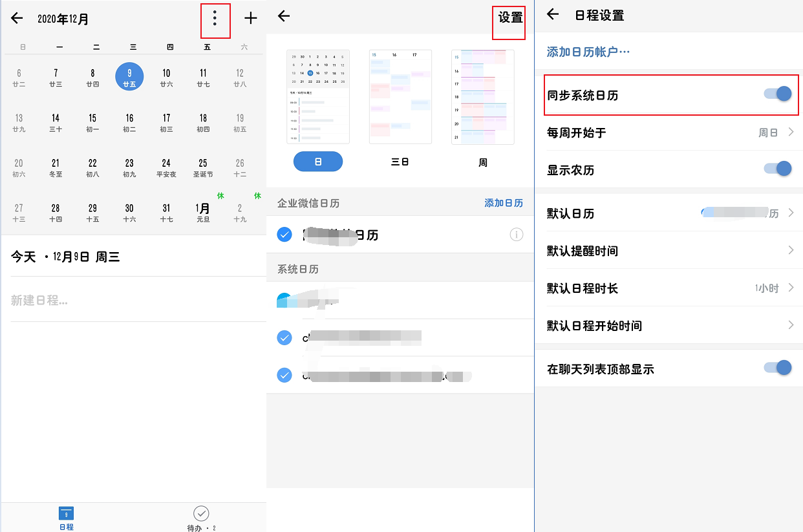The height and width of the screenshot is (532, 803).
Task: Select date 17 初三
Action: pyautogui.click(x=166, y=123)
